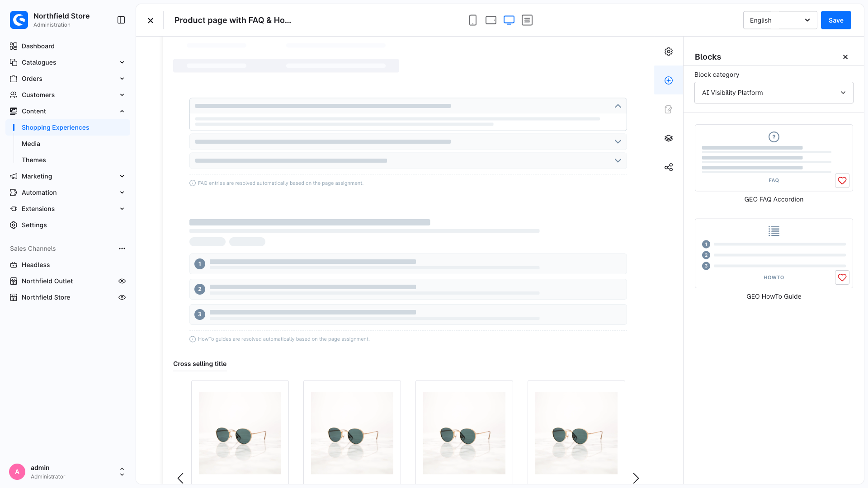Select the GEO FAQ Accordion block preview
The image size is (868, 488).
pos(774,158)
